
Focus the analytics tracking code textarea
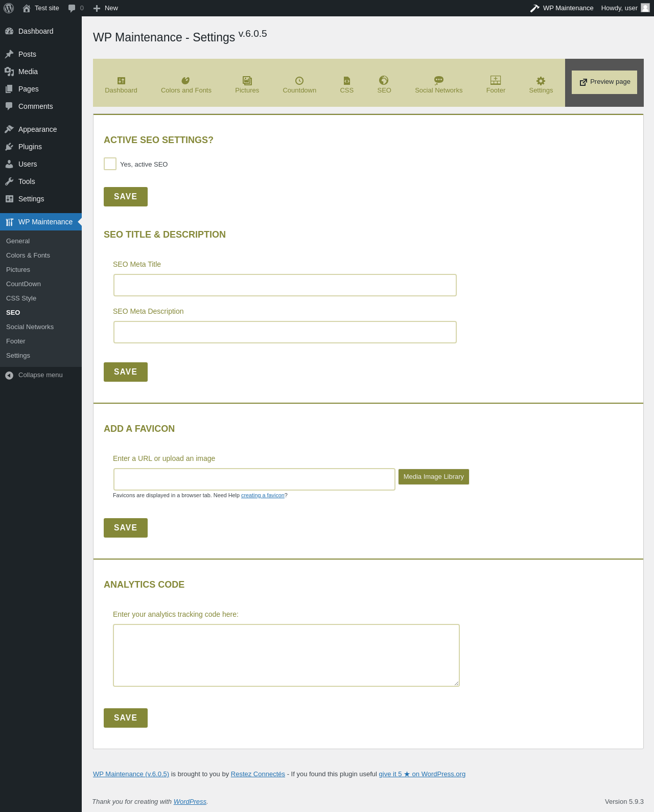pyautogui.click(x=286, y=655)
